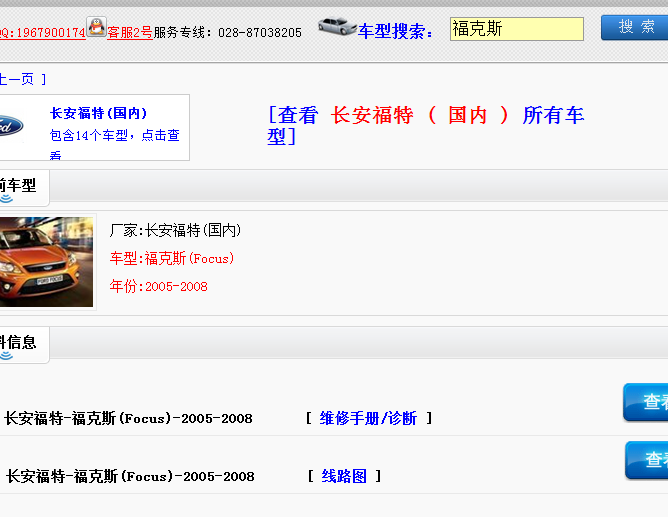The height and width of the screenshot is (517, 668).
Task: Open the 客服2号 customer service link
Action: click(x=130, y=32)
